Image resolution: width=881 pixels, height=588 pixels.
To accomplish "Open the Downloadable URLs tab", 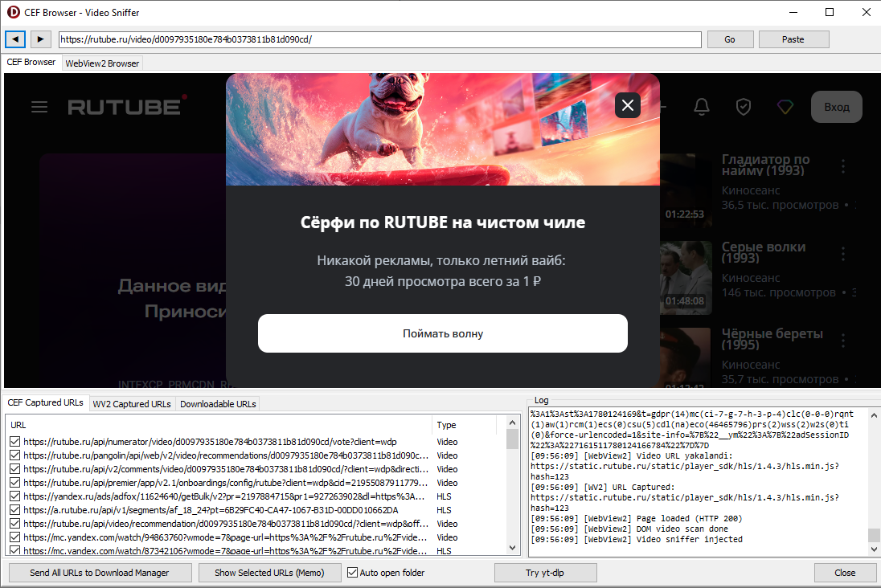I will 218,404.
